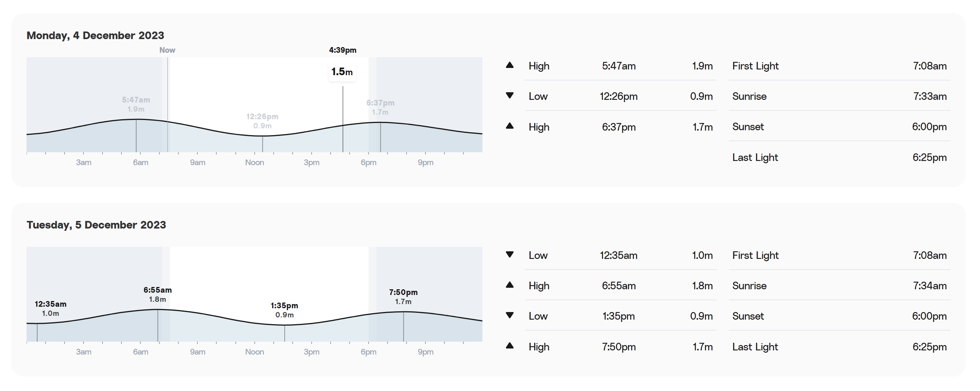The image size is (980, 391).
Task: Select the 6:55am 1.8m peak label on Tuesday's chart
Action: [158, 295]
